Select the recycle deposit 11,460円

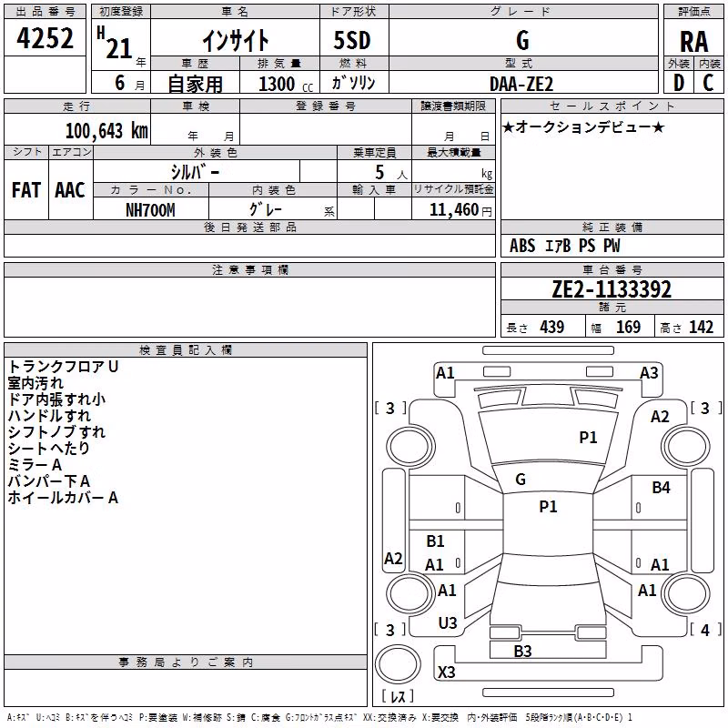pos(460,210)
